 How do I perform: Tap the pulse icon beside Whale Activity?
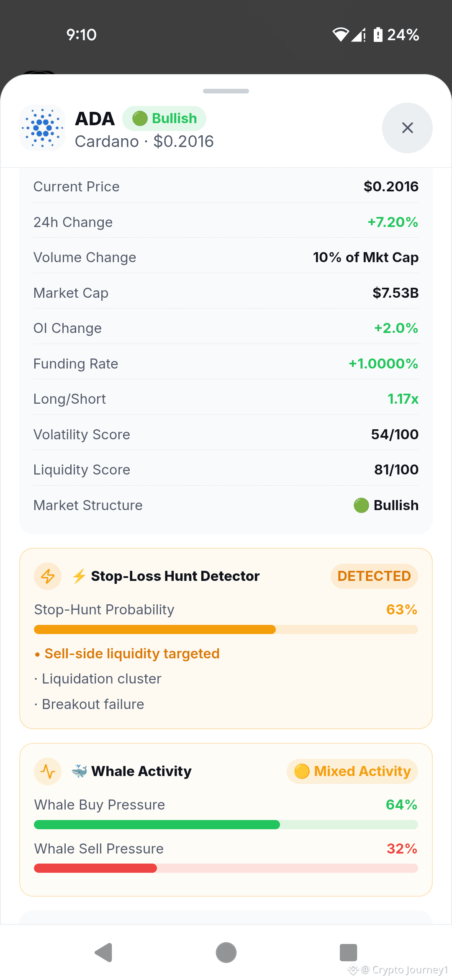[x=48, y=771]
